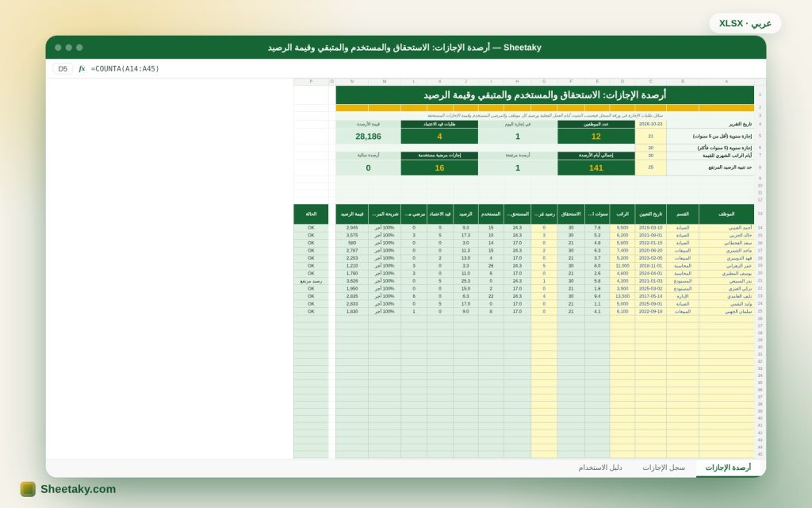
Task: Select the employee count value 12
Action: click(x=596, y=137)
